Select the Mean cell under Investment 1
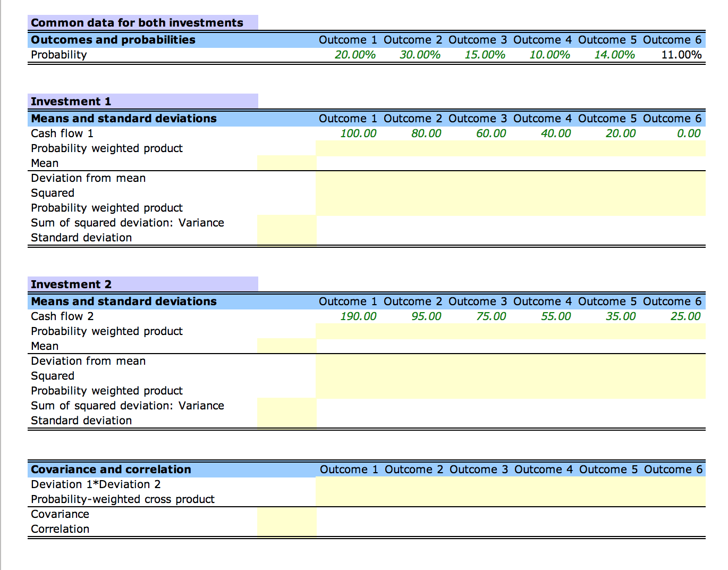 click(286, 163)
